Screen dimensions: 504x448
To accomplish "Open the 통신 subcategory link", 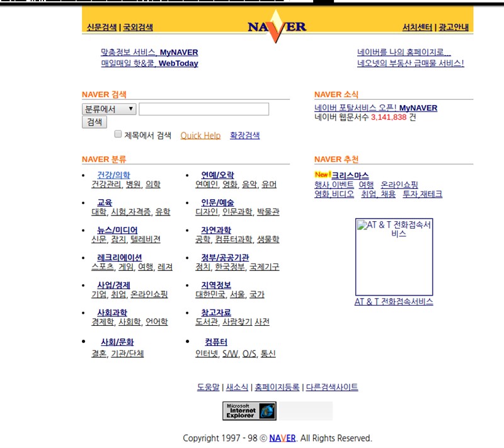I will pos(268,354).
